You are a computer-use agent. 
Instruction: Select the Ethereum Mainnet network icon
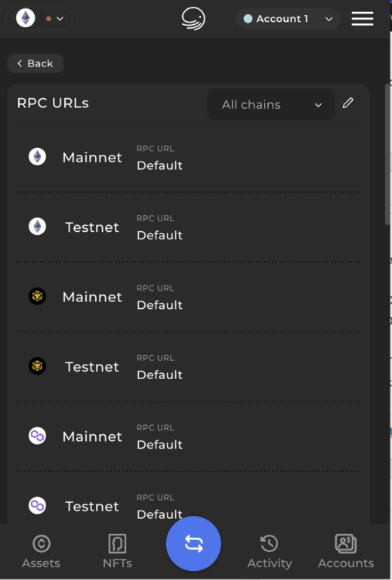37,157
